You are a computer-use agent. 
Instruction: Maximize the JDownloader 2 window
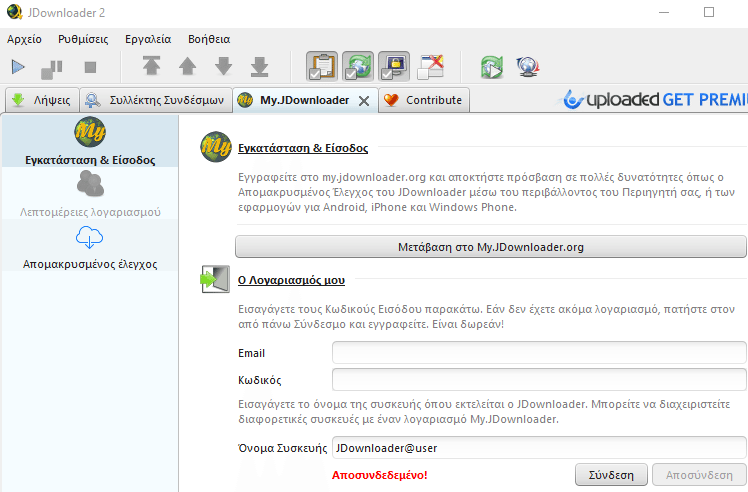(x=709, y=12)
